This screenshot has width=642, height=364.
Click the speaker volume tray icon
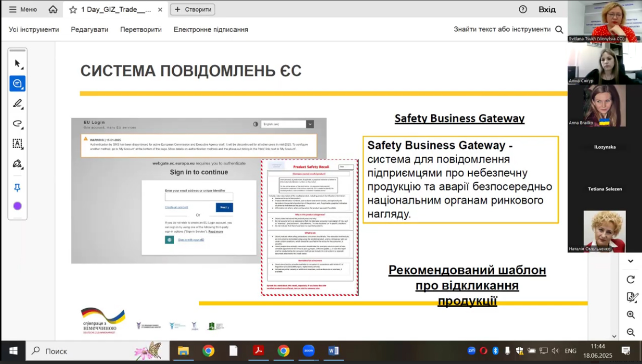[555, 351]
